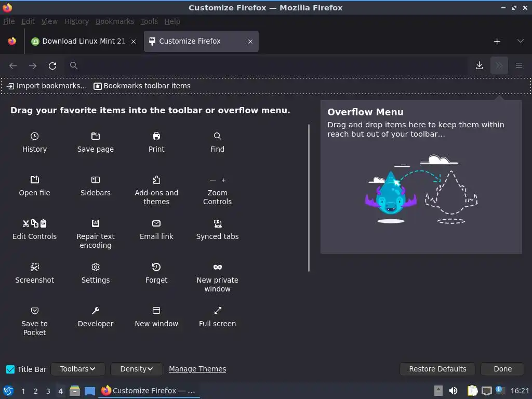The width and height of the screenshot is (532, 399).
Task: Pick the Save page item
Action: click(x=96, y=142)
